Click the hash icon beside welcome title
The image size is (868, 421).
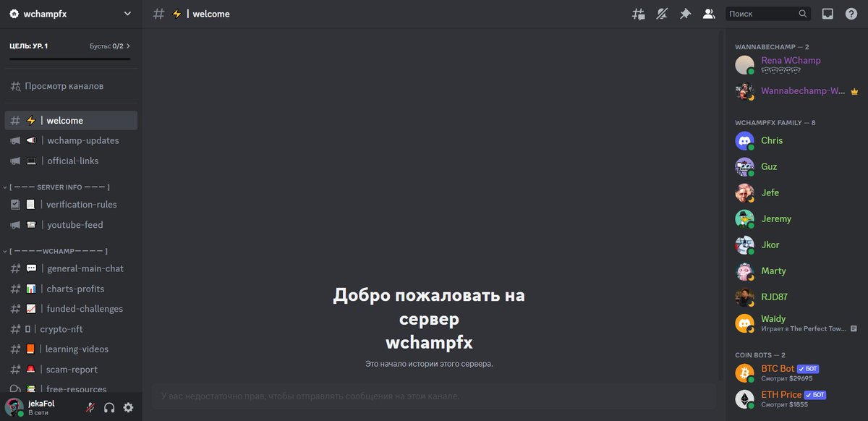coord(159,14)
